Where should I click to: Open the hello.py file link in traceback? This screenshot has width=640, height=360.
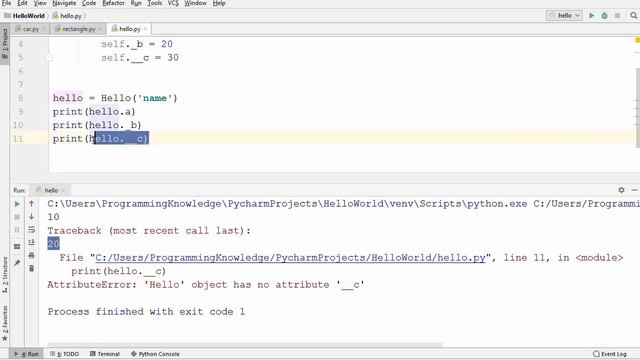[290, 258]
